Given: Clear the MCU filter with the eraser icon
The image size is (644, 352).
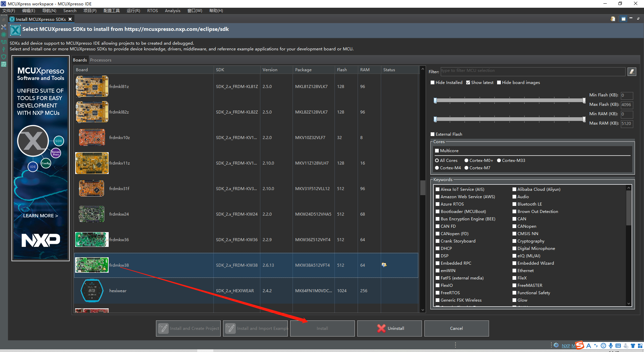Looking at the screenshot, I should [x=632, y=72].
